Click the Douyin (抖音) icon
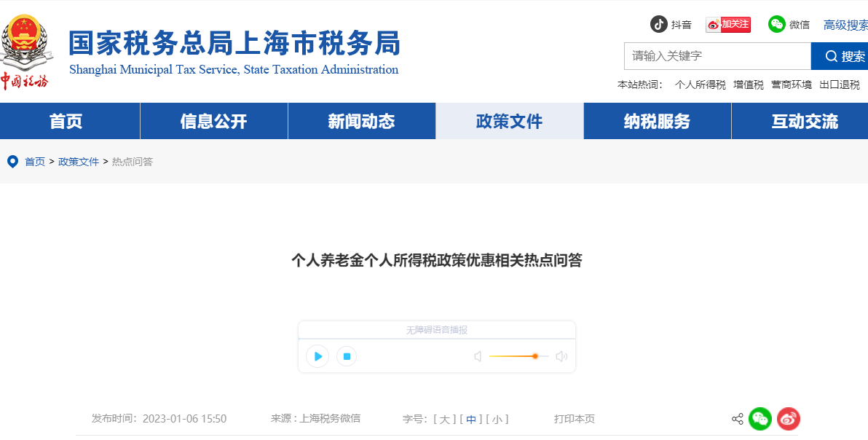 659,24
